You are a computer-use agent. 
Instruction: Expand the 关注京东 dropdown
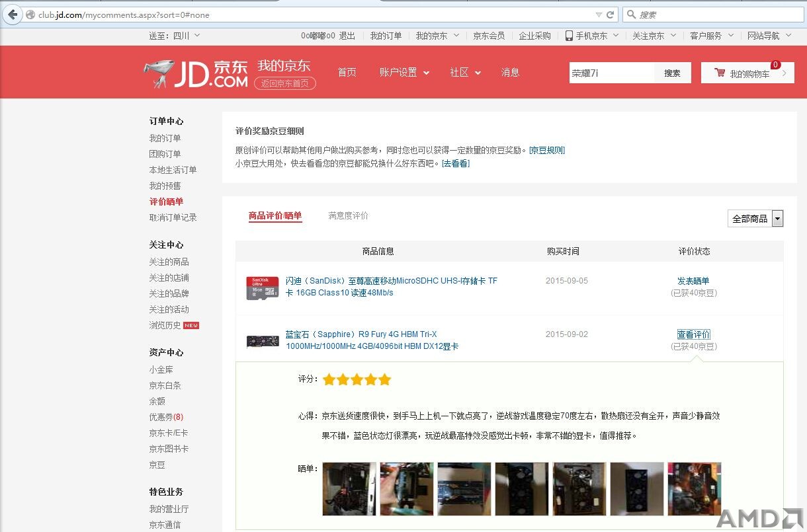(654, 36)
